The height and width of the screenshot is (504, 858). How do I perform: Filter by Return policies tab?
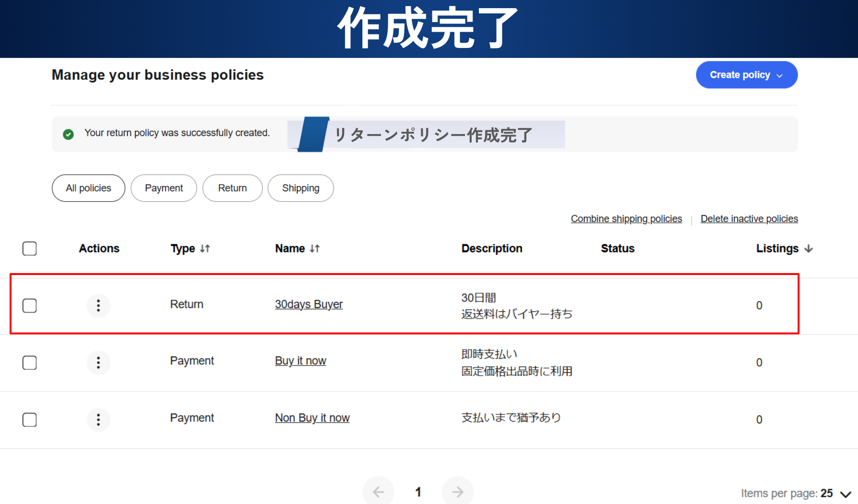coord(232,188)
